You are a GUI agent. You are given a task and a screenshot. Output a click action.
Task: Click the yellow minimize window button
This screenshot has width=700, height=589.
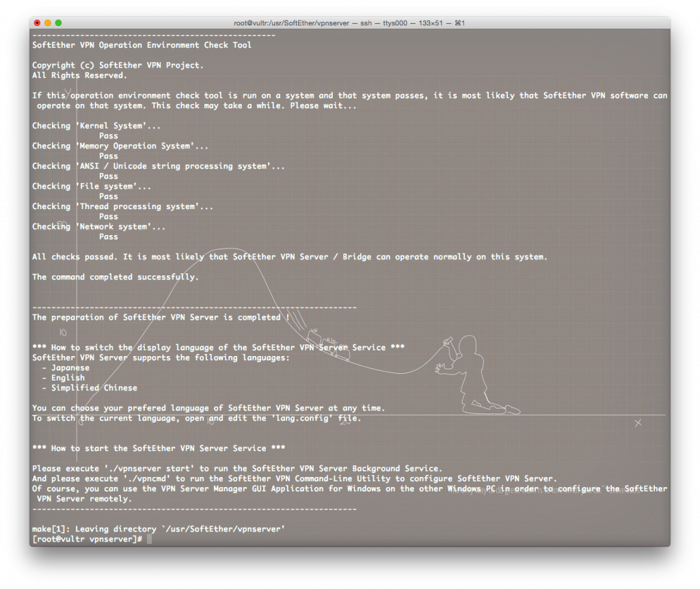pos(48,23)
